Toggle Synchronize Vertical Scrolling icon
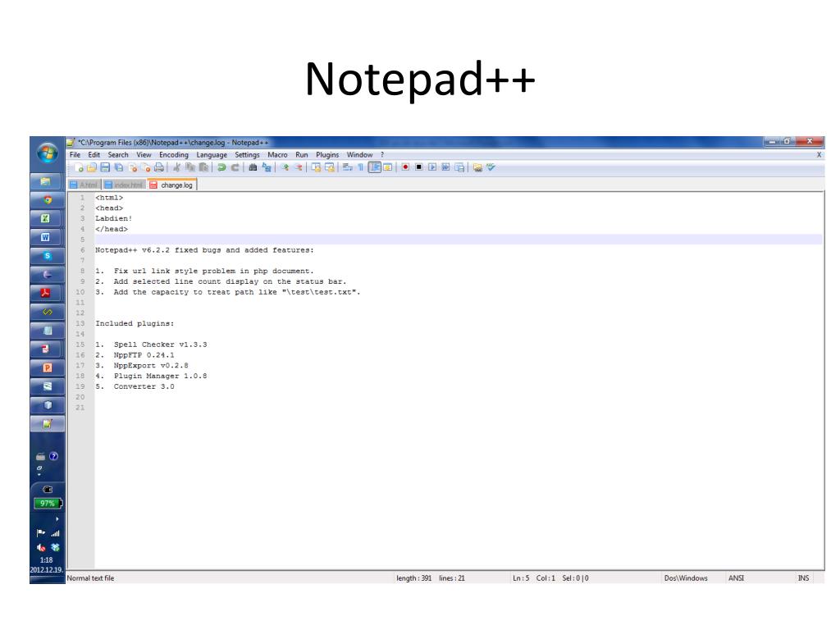This screenshot has height=630, width=840. pyautogui.click(x=316, y=167)
